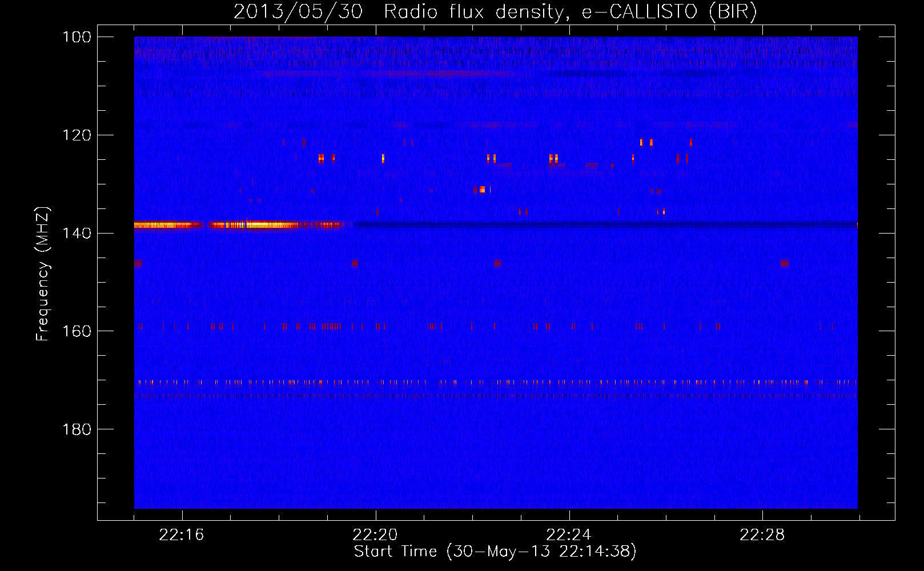This screenshot has width=924, height=571.
Task: Select the 160 frequency tick label
Action: point(77,331)
